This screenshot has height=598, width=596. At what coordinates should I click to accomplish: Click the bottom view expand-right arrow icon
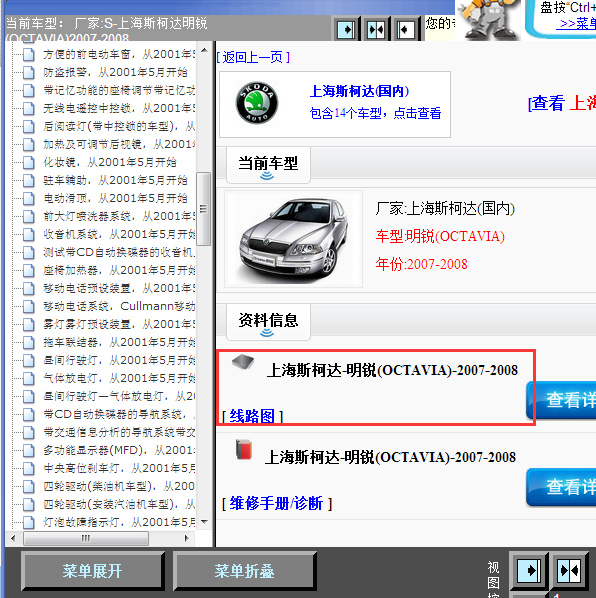tap(529, 570)
